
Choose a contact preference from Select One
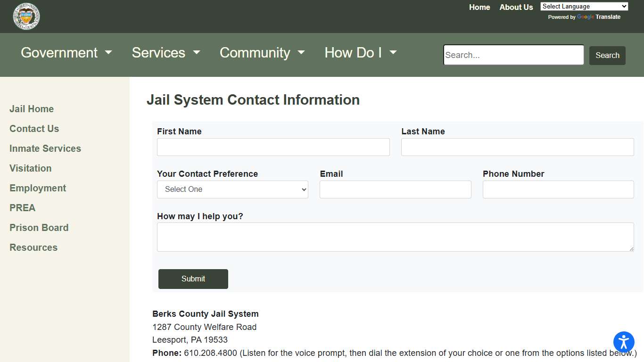tap(232, 189)
